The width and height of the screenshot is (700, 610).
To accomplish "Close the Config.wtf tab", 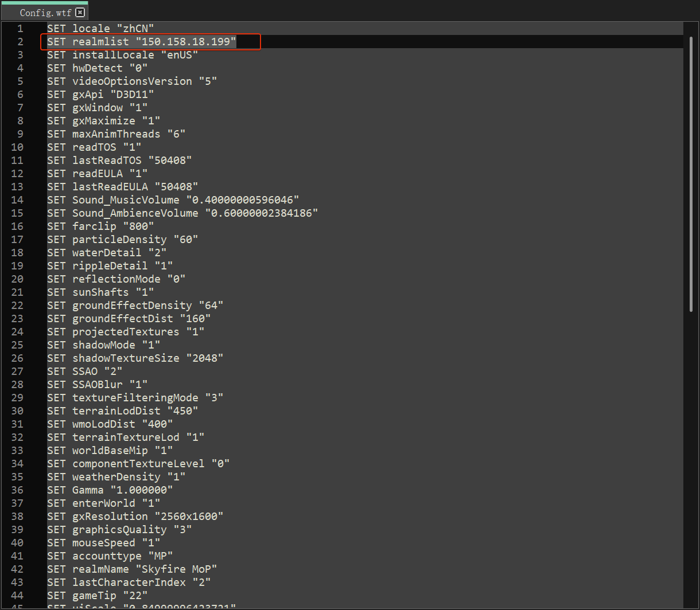I will (80, 12).
